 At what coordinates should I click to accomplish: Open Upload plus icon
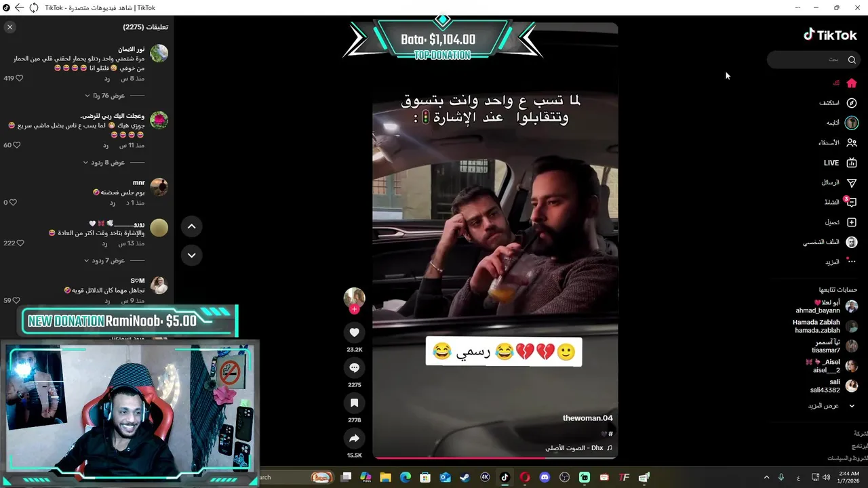click(852, 222)
